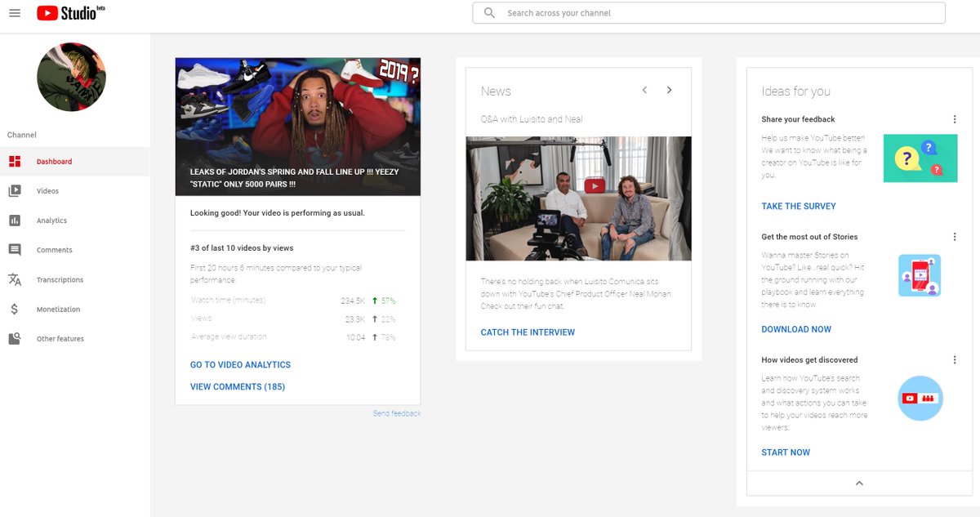
Task: Click the Other features icon
Action: [15, 339]
